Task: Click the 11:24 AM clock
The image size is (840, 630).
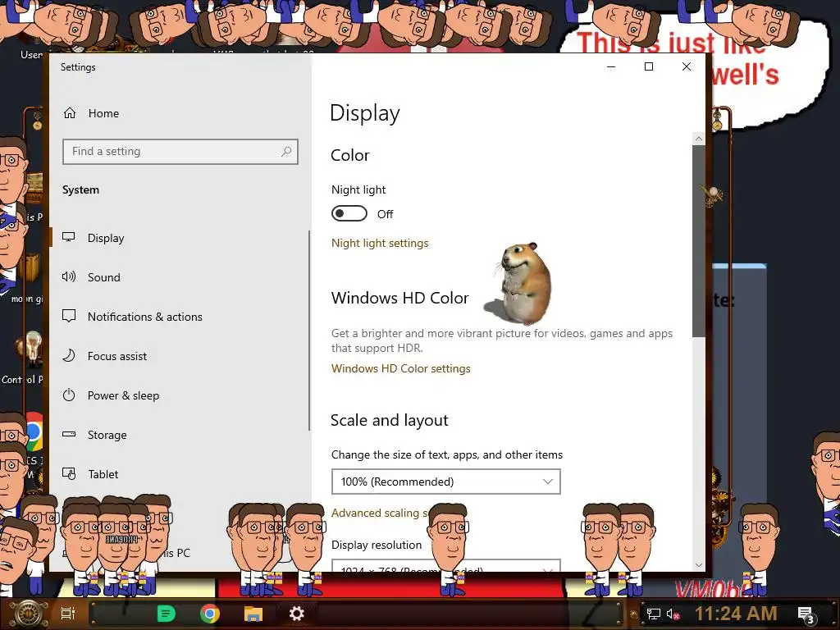Action: coord(736,614)
